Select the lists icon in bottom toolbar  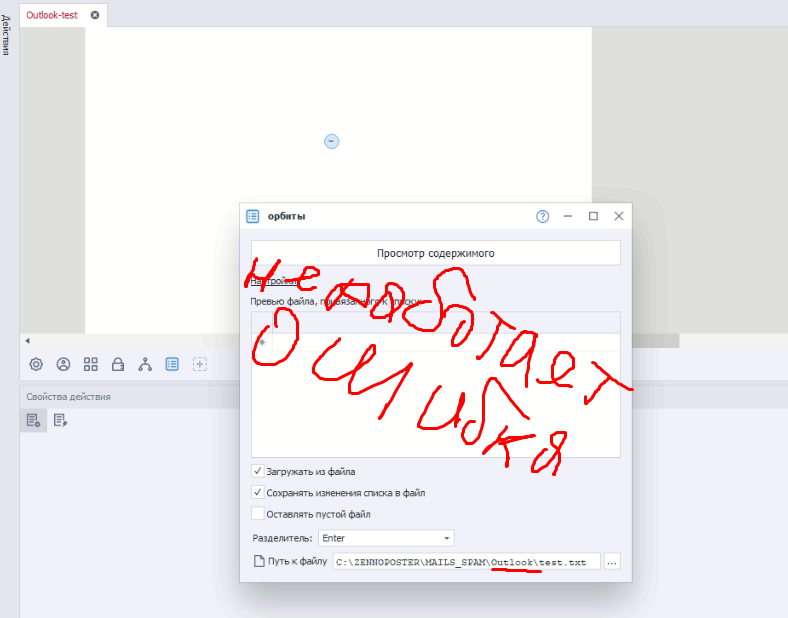[172, 364]
